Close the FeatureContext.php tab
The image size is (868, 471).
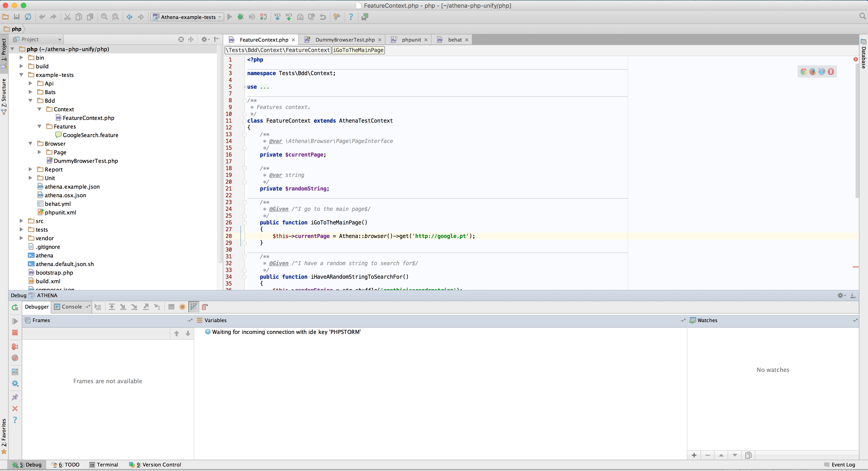pyautogui.click(x=293, y=40)
